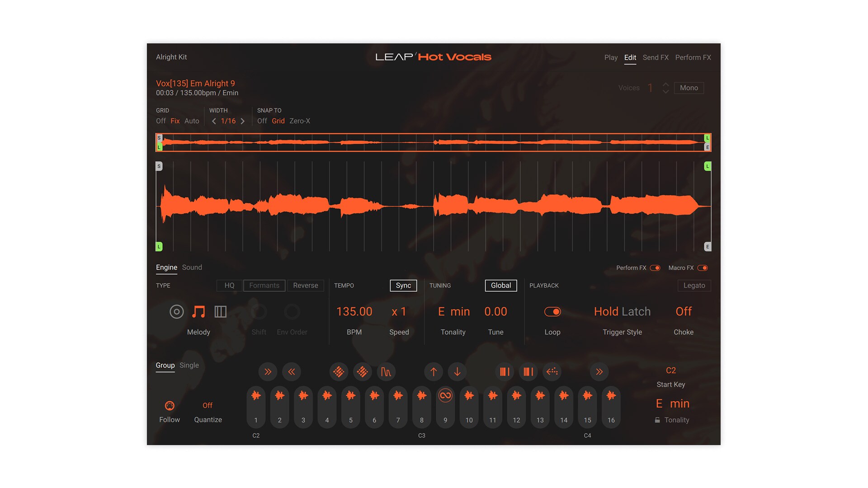Enable the Legato button
The width and height of the screenshot is (868, 488).
(694, 286)
